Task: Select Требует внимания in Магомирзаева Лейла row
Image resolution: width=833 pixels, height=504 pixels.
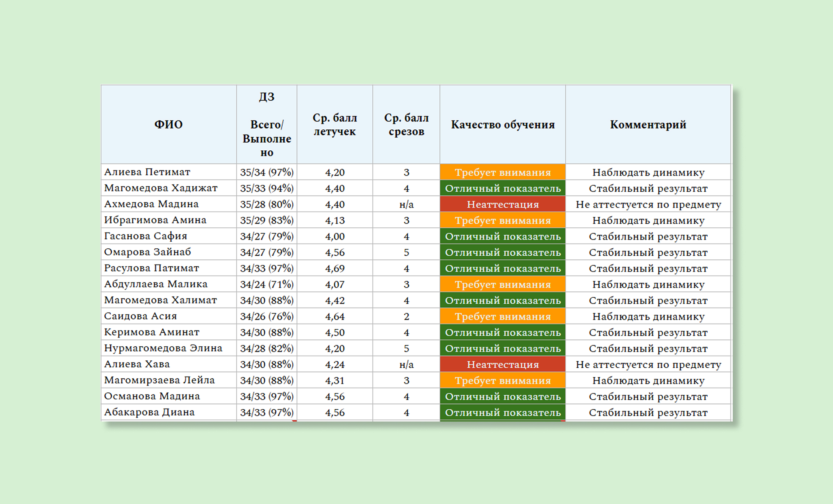Action: pyautogui.click(x=503, y=381)
